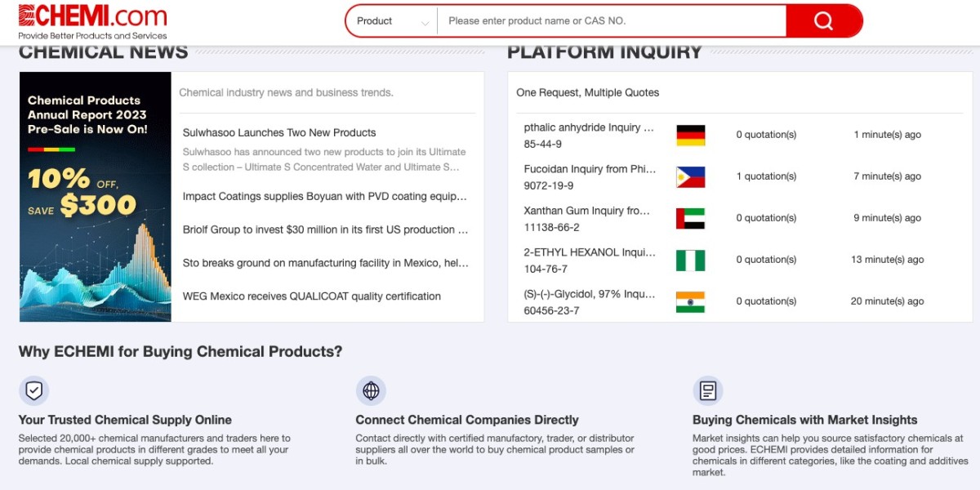
Task: Click CAS number 11138-66-2
Action: pos(551,227)
